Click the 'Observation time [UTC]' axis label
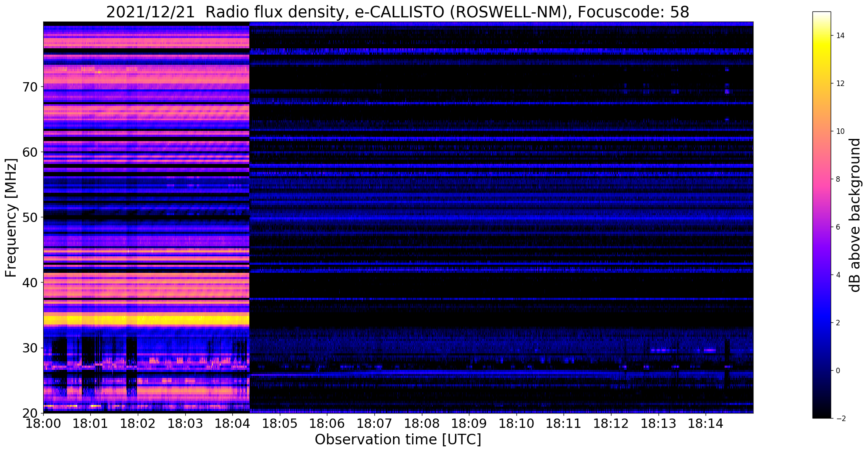 coord(398,440)
